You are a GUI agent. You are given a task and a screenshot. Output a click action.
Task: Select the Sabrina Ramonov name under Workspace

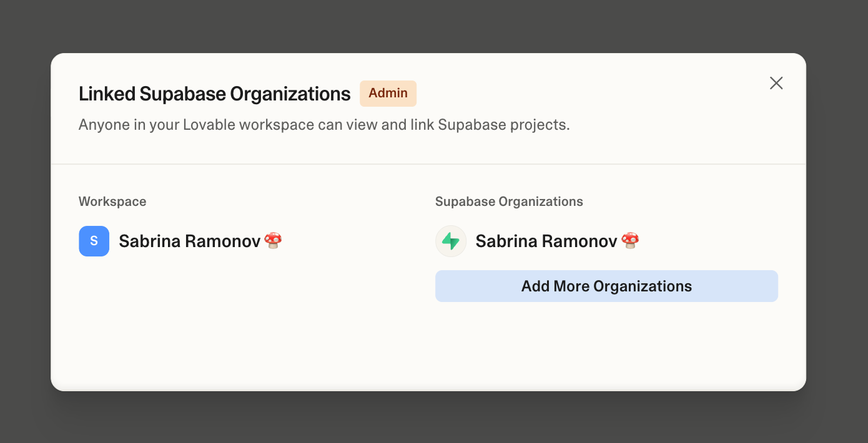[189, 241]
